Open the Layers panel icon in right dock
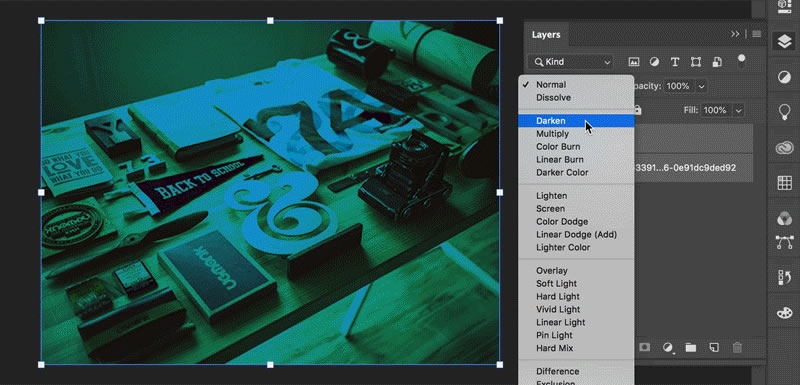Screen dimensions: 800x385 pyautogui.click(x=784, y=42)
